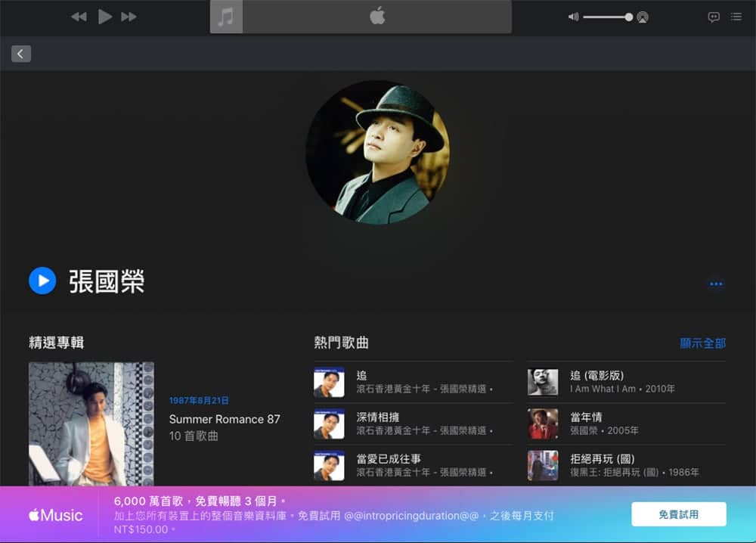Image resolution: width=756 pixels, height=543 pixels.
Task: Click the artwork for 拒絕再玩 (國)
Action: [x=543, y=465]
